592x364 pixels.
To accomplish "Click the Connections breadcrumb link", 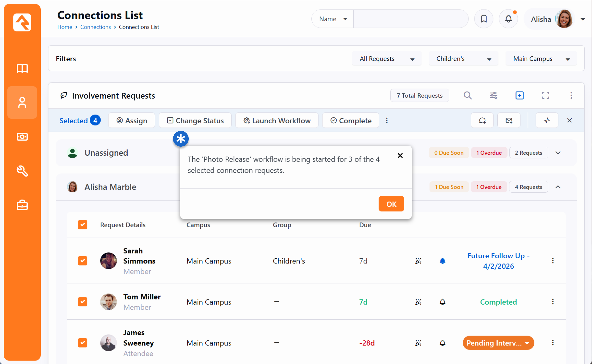I will pyautogui.click(x=95, y=27).
